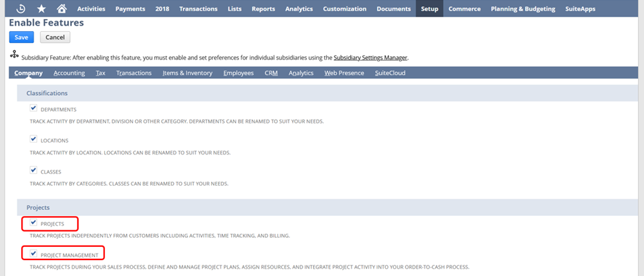
Task: Open the Shortcuts star icon
Action: pos(42,9)
